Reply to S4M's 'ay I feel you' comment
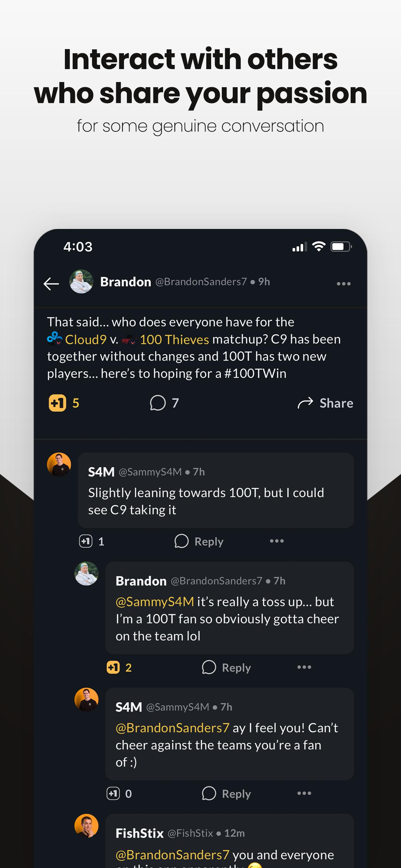 tap(226, 793)
